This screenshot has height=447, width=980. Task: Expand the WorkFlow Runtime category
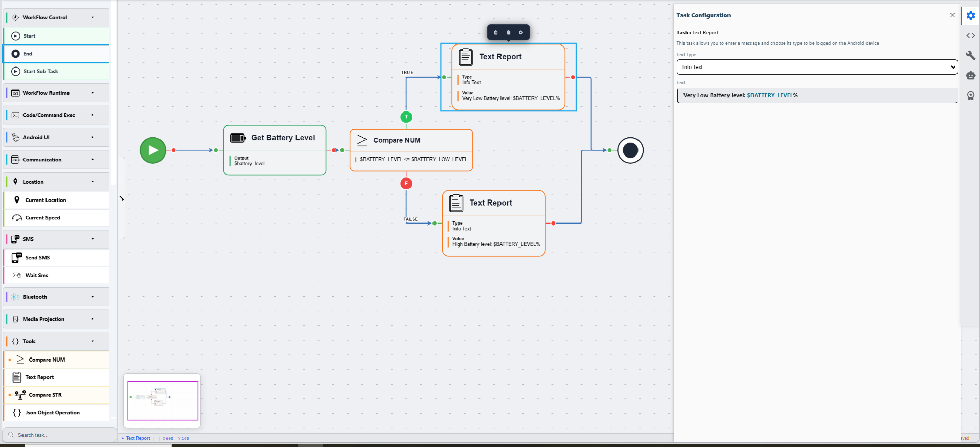(x=56, y=93)
